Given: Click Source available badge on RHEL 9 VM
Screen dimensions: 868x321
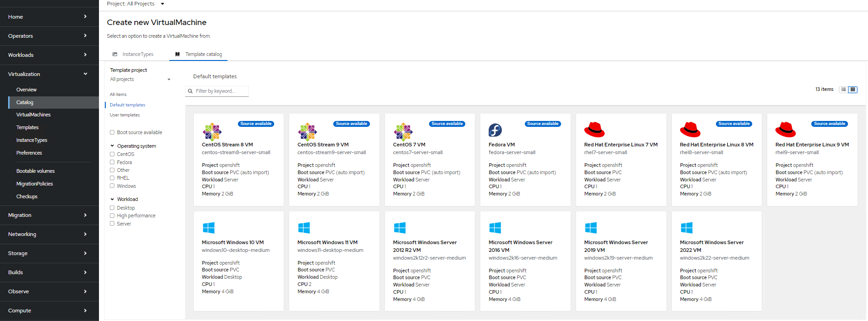Looking at the screenshot, I should tap(830, 124).
